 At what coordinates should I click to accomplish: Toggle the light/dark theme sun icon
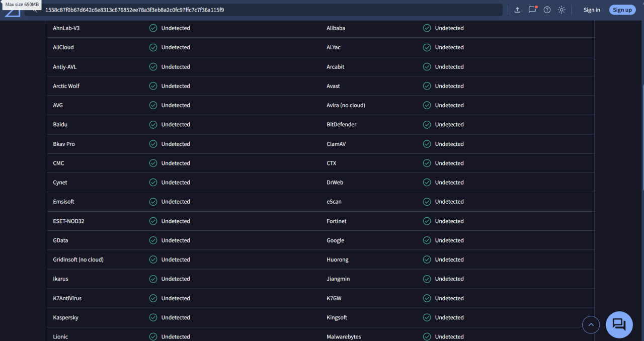coord(561,10)
